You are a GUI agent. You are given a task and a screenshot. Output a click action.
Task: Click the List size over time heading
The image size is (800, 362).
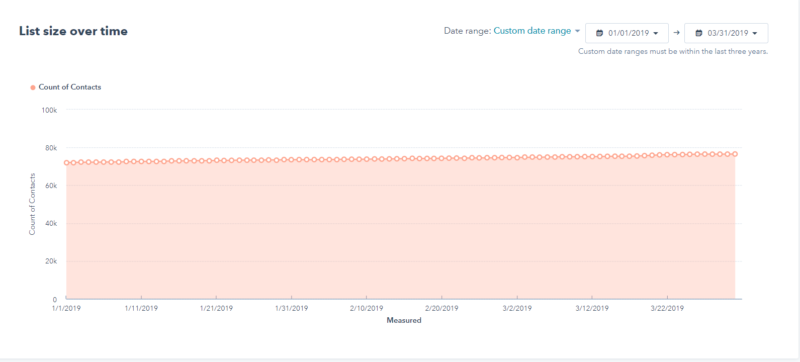[x=73, y=32]
